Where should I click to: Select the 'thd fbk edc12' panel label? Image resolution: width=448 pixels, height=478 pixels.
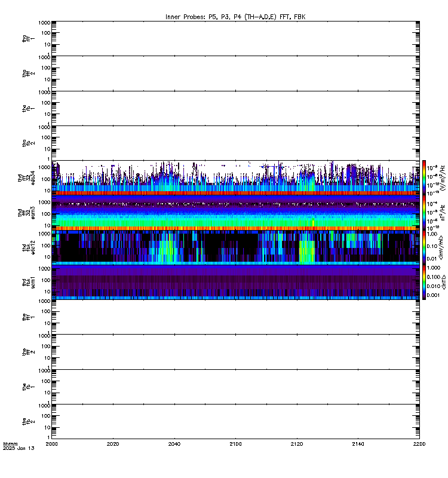click(x=29, y=247)
